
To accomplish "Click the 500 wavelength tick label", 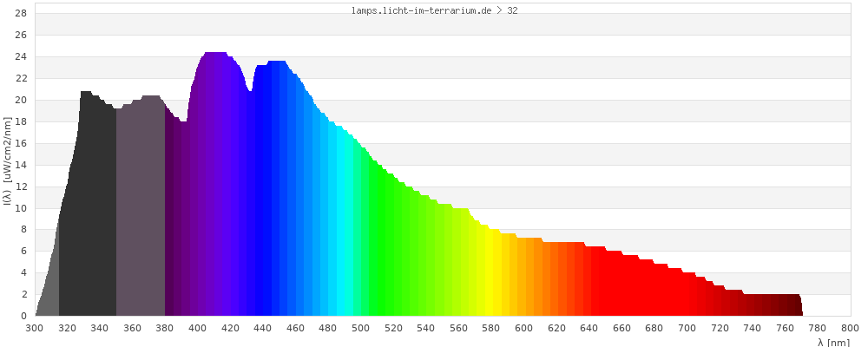I will (361, 328).
